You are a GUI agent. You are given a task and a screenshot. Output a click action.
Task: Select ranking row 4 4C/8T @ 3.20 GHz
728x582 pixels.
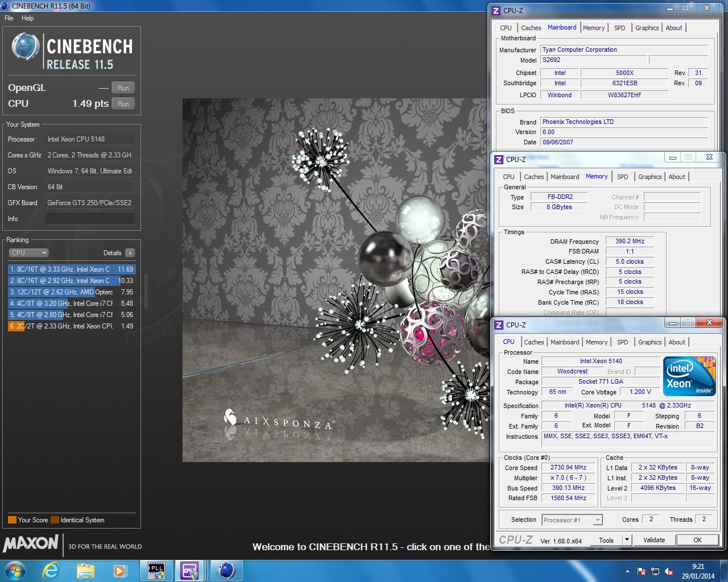(x=72, y=304)
